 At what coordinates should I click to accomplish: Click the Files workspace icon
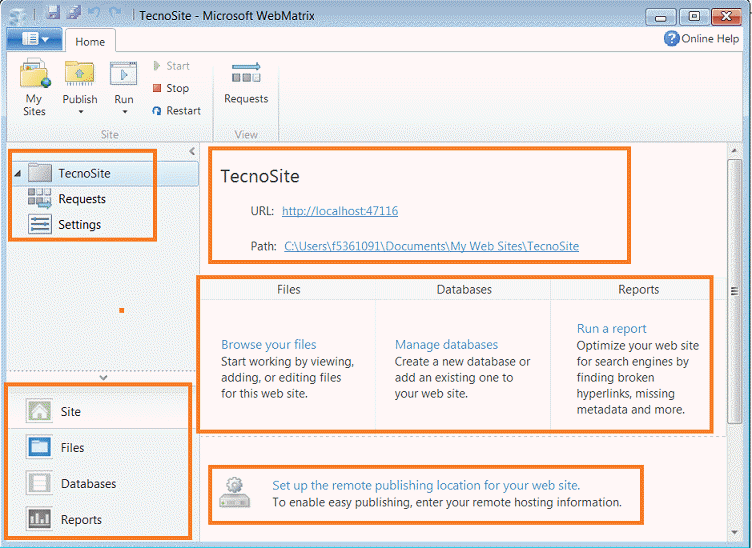pos(39,447)
